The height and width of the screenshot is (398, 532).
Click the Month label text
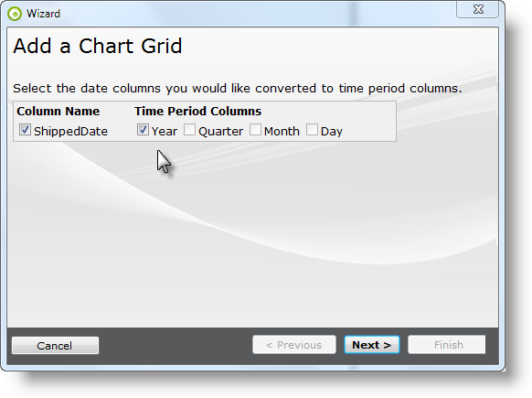[282, 131]
